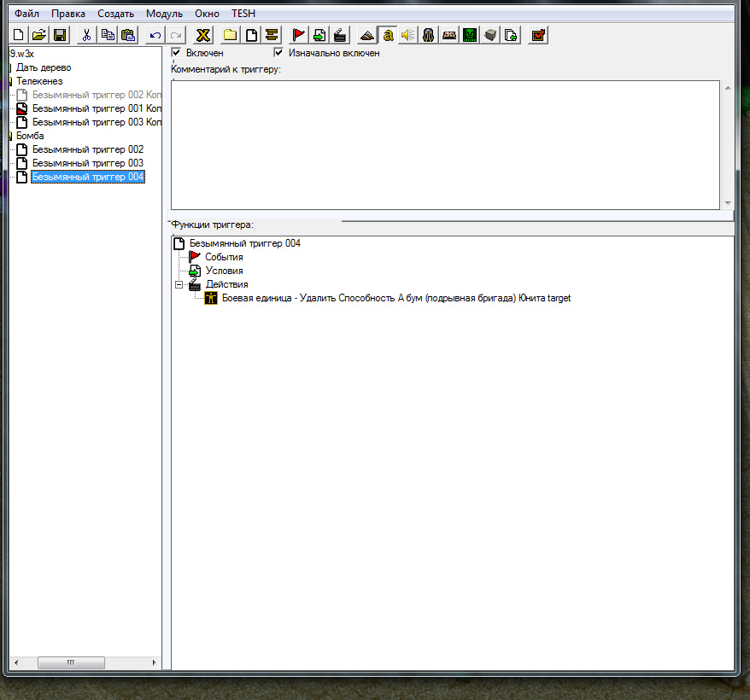Select map root '9.w3x' in tree
This screenshot has width=750, height=700.
tap(22, 54)
